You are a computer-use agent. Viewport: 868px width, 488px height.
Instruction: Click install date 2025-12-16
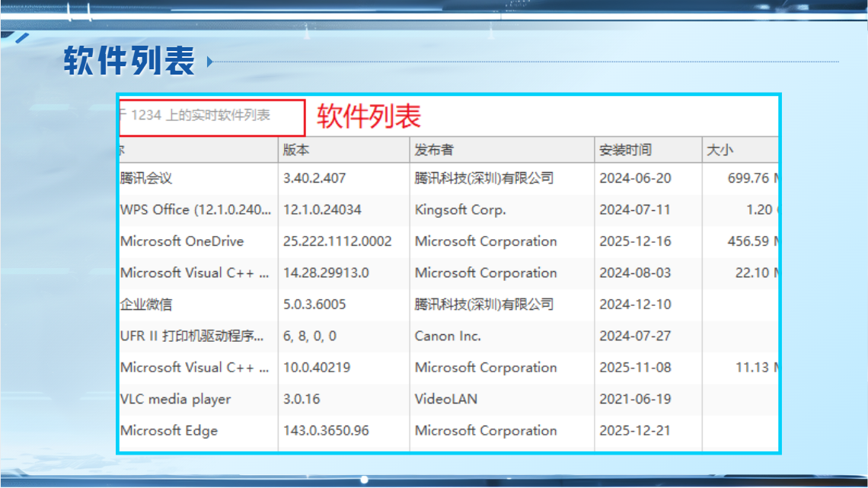[635, 241]
